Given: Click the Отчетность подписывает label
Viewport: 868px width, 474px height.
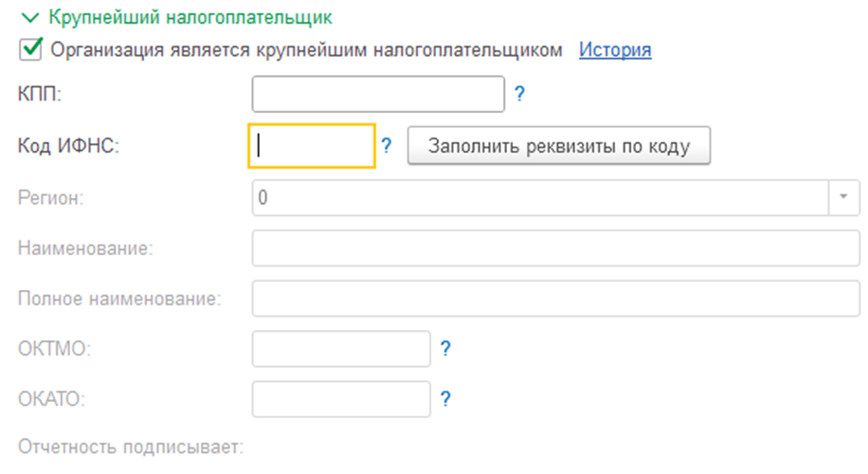Looking at the screenshot, I should point(131,446).
